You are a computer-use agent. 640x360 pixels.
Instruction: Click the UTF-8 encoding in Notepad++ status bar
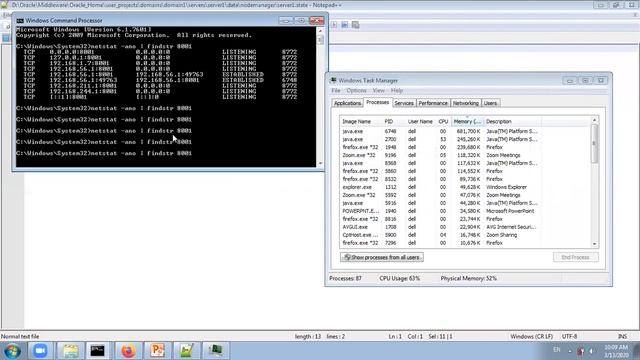[569, 337]
